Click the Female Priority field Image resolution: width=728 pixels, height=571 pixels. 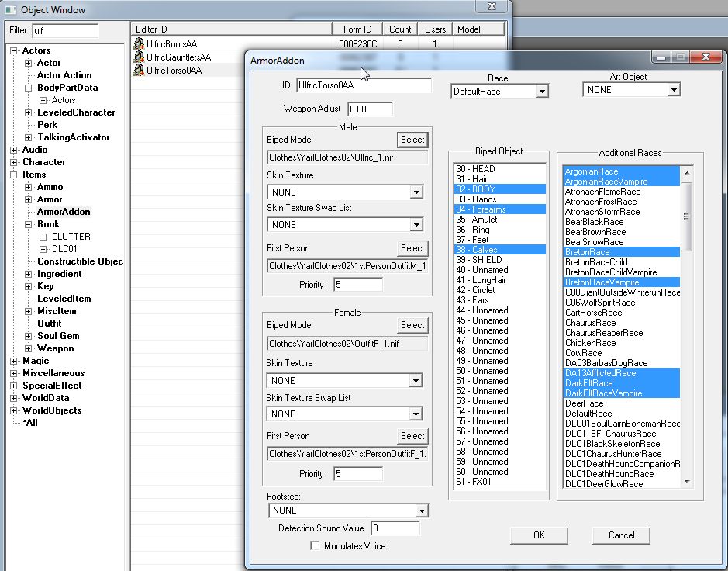click(x=358, y=473)
